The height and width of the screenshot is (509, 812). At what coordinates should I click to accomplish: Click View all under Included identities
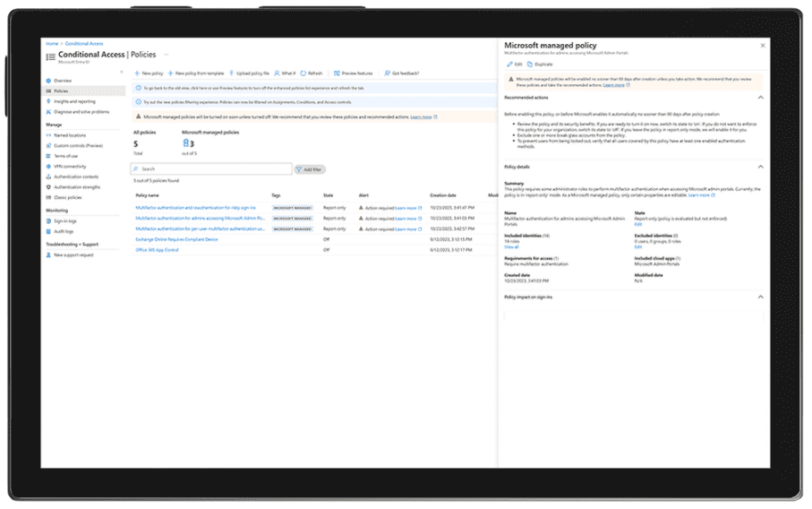pyautogui.click(x=511, y=247)
